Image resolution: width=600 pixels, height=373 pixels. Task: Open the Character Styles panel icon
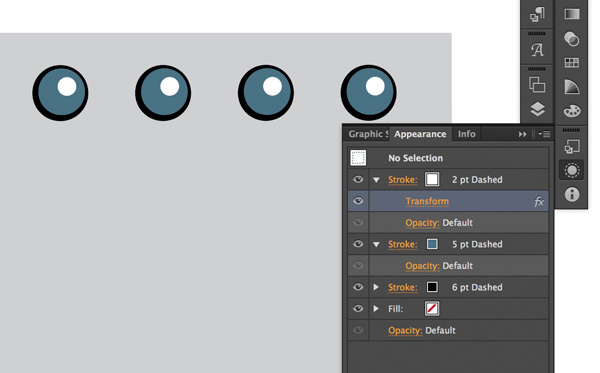[x=537, y=49]
